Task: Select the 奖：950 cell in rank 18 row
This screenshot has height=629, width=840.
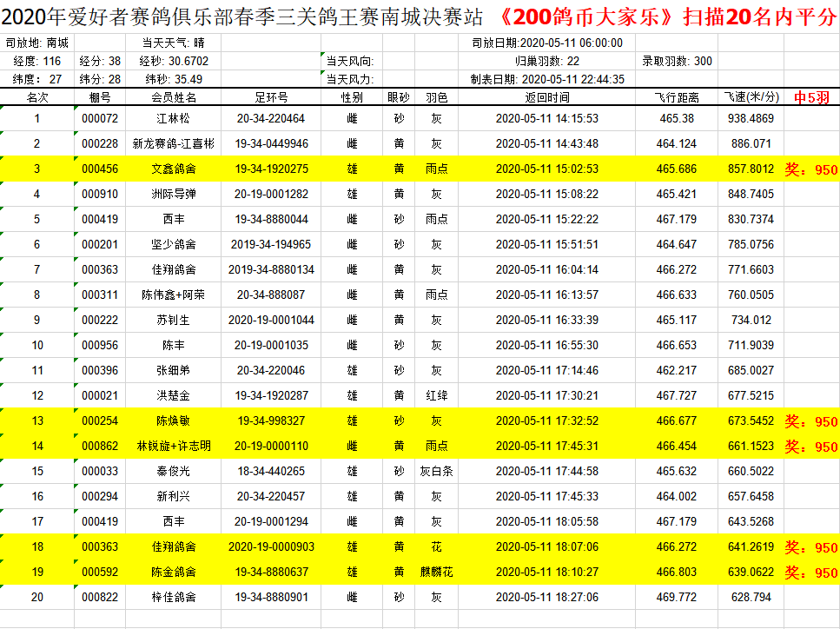Action: click(x=811, y=547)
